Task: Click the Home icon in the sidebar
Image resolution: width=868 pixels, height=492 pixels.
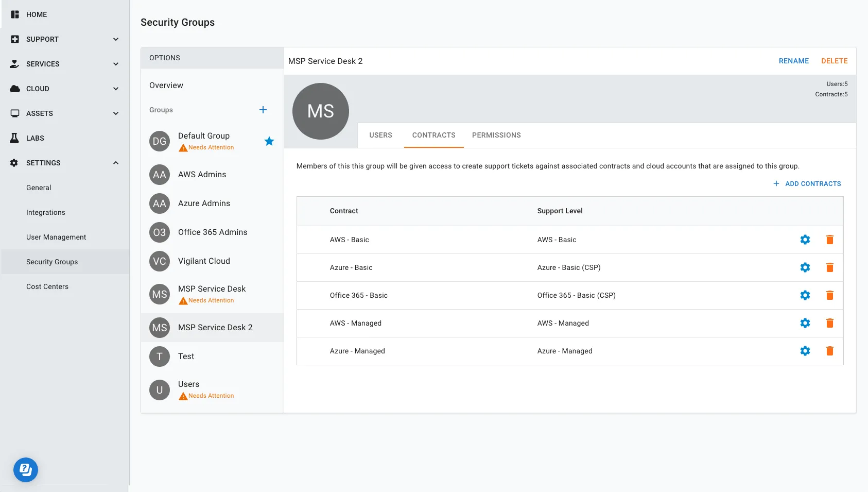Action: [15, 14]
